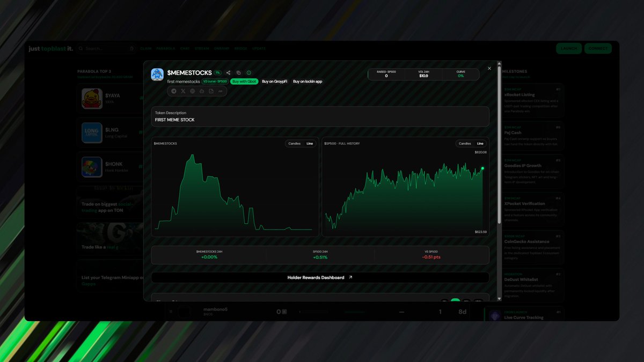Open the website globe icon

[x=192, y=91]
